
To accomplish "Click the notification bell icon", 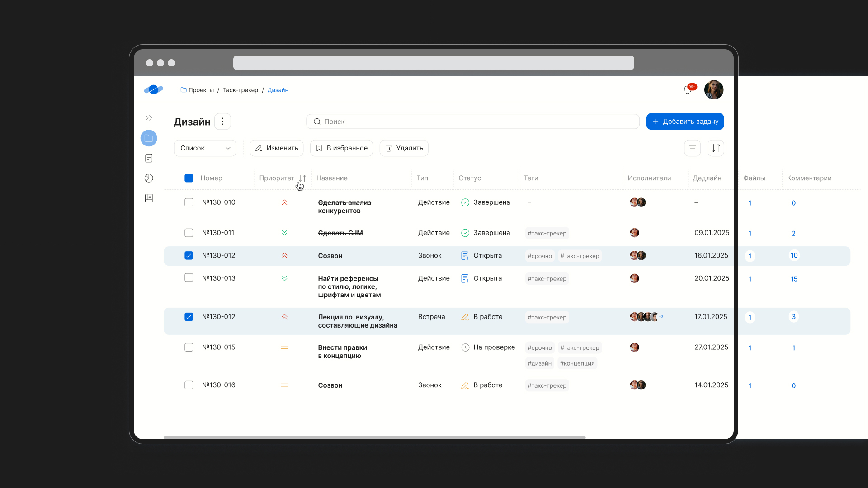I will pos(687,90).
